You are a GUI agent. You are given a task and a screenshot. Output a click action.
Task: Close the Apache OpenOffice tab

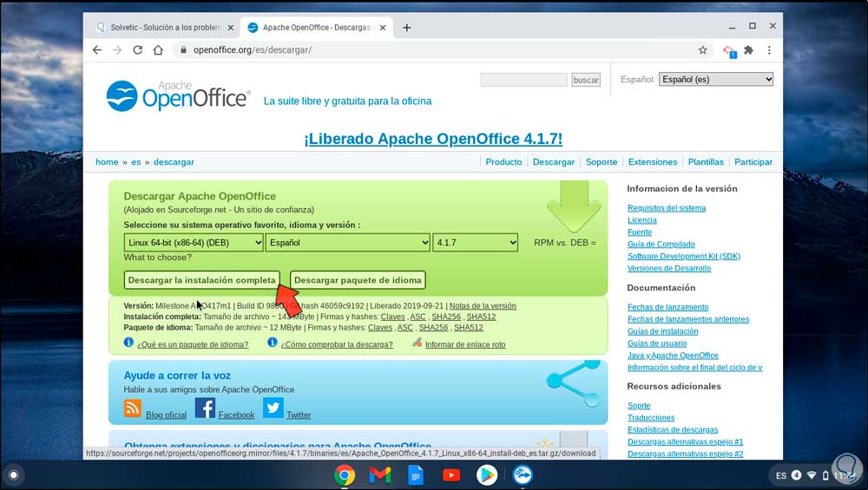[383, 28]
